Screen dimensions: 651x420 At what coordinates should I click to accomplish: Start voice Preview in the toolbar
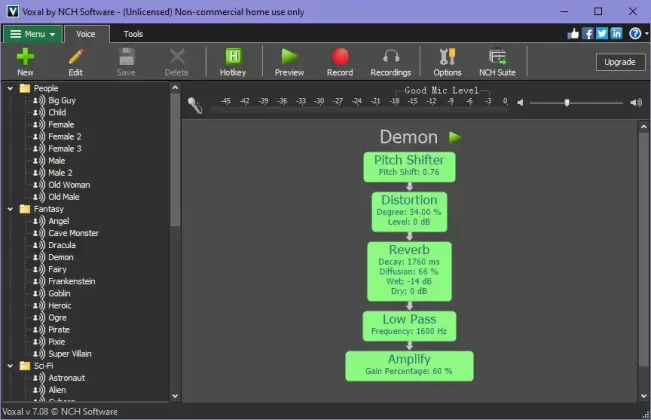tap(289, 56)
